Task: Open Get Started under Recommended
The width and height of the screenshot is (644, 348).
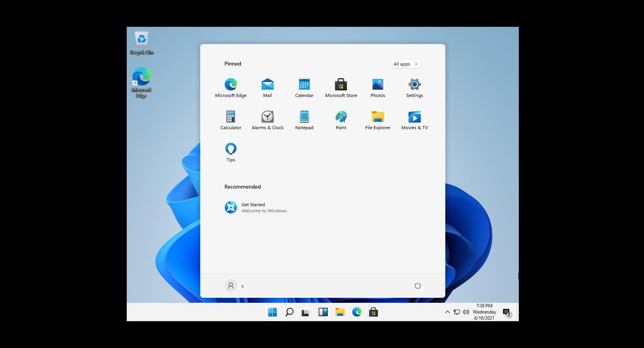Action: pos(255,207)
